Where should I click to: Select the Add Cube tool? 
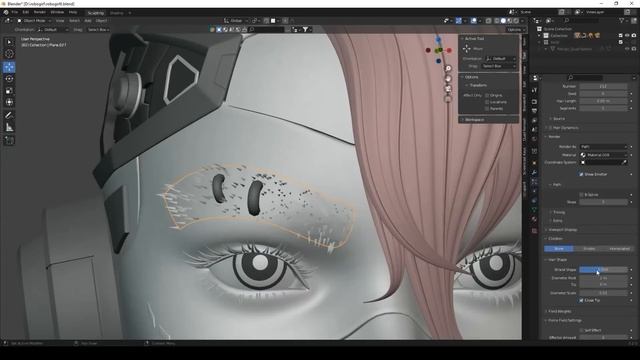pyautogui.click(x=9, y=140)
